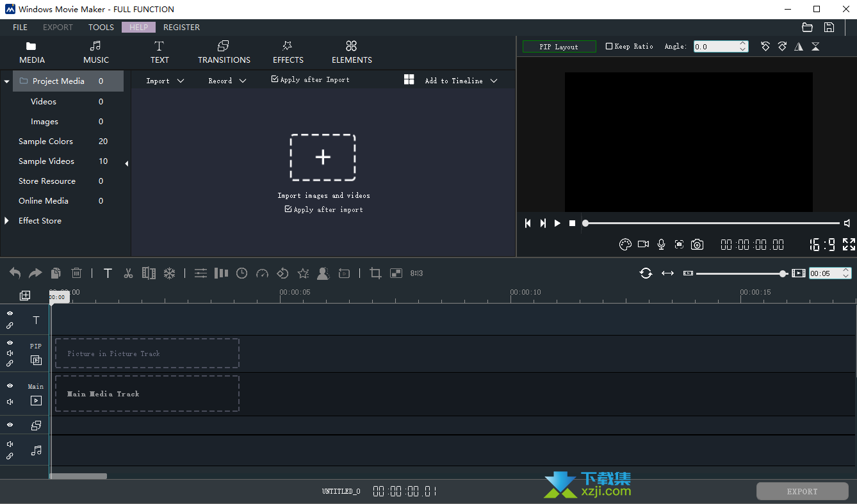Viewport: 857px width, 504px height.
Task: Click the redo arrow in timeline toolbar
Action: 35,273
